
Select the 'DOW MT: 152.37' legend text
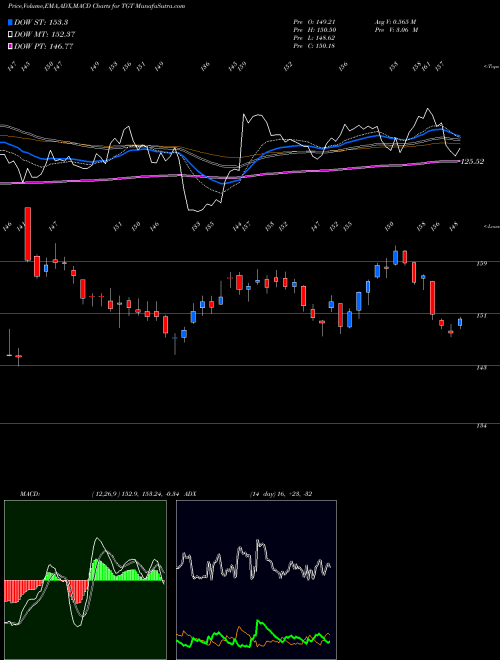[x=45, y=35]
